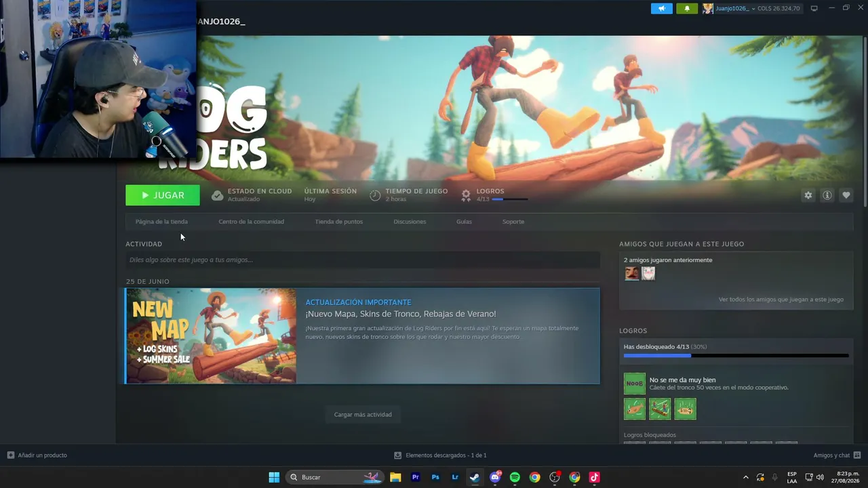
Task: Click the Estado en Cloud icon
Action: click(x=218, y=195)
